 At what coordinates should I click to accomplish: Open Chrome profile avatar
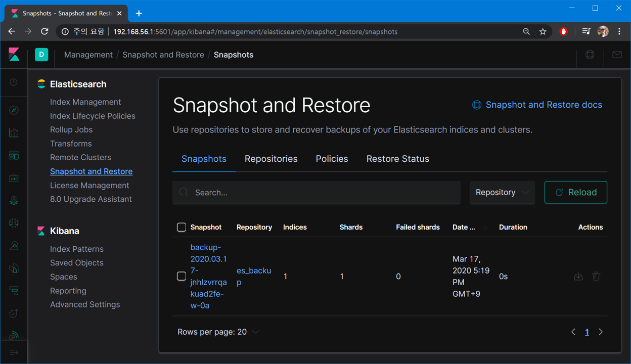coord(603,31)
